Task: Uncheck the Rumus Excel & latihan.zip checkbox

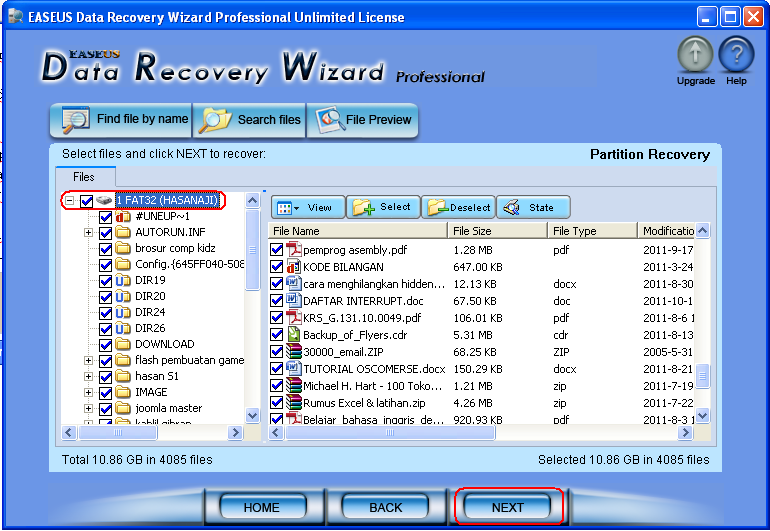Action: pyautogui.click(x=276, y=403)
